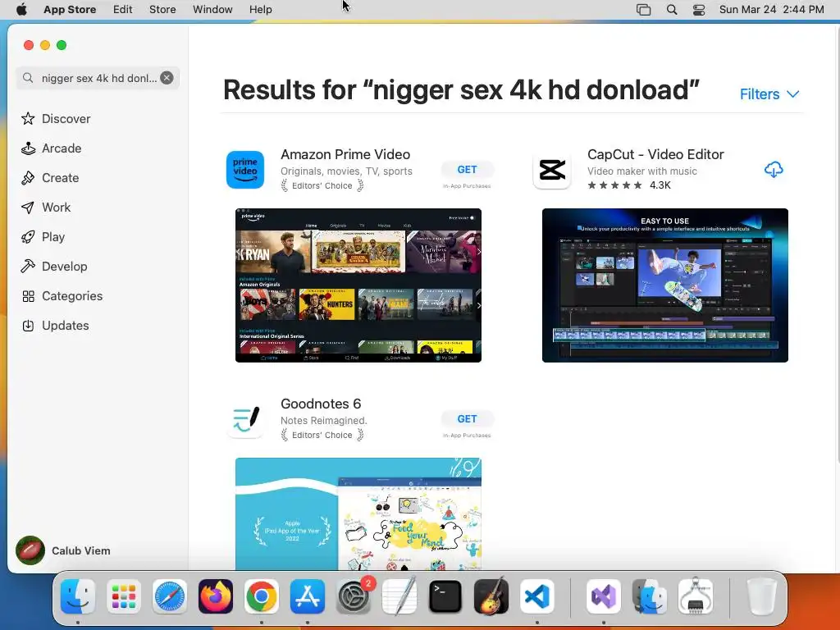Click the Stage Manager icon in menu bar

(x=643, y=10)
